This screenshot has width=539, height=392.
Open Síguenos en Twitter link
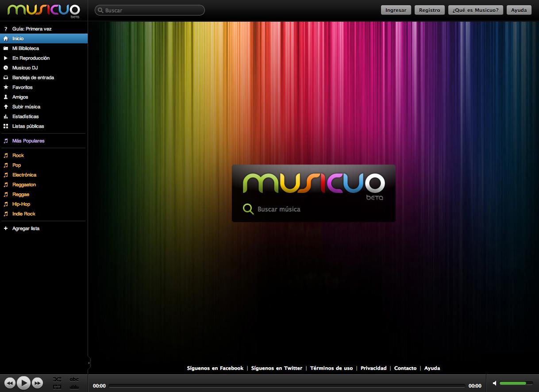(277, 368)
